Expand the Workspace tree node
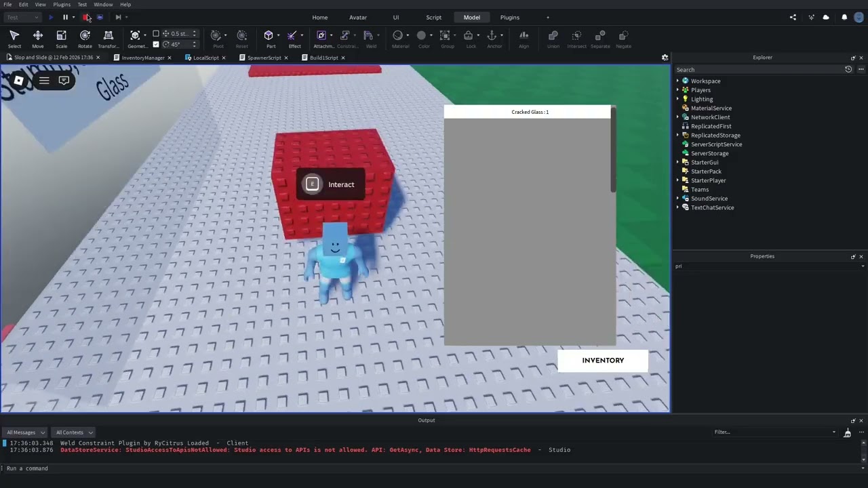 (677, 81)
